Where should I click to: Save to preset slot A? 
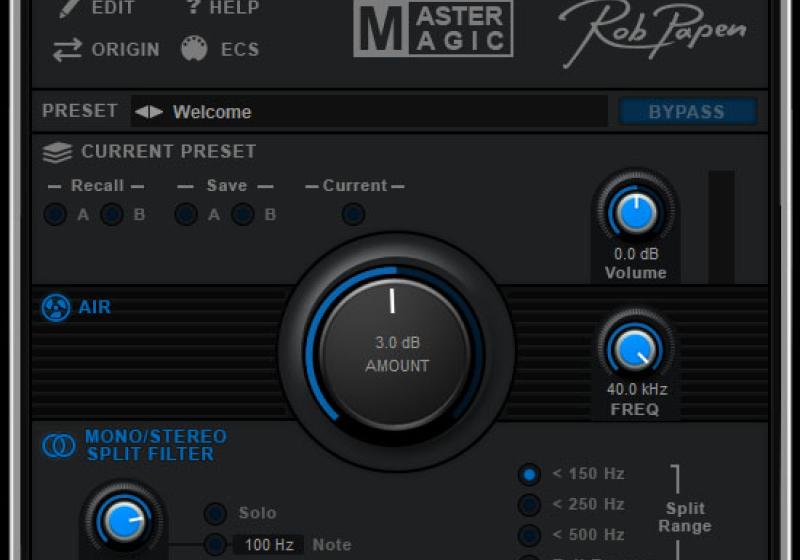point(186,214)
